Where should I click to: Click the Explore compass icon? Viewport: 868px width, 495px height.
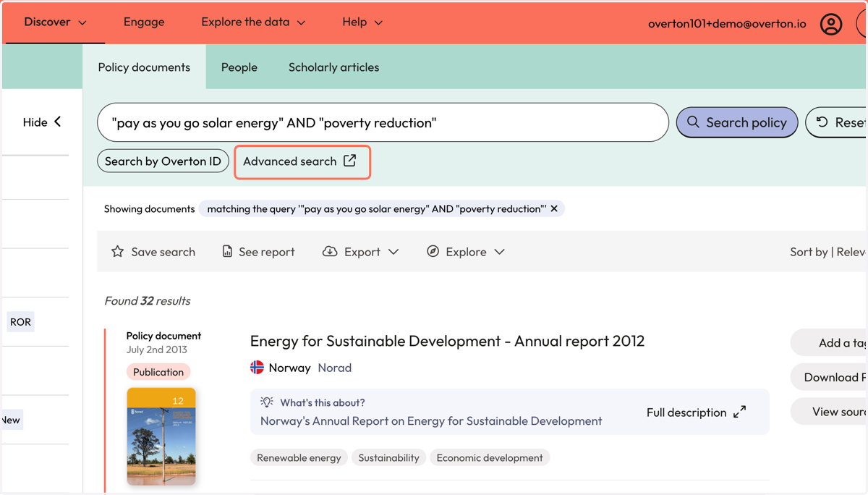tap(433, 251)
